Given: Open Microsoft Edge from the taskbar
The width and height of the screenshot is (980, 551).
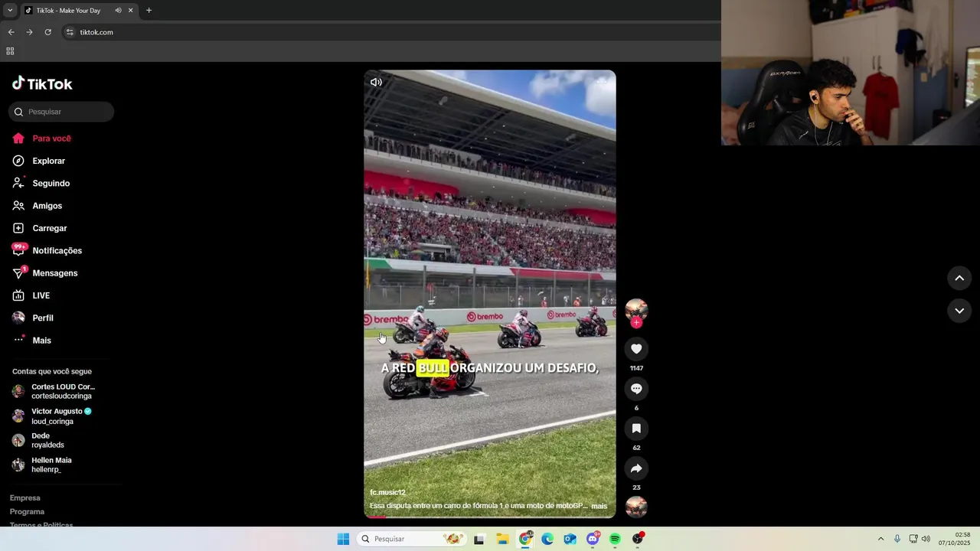Looking at the screenshot, I should click(547, 539).
